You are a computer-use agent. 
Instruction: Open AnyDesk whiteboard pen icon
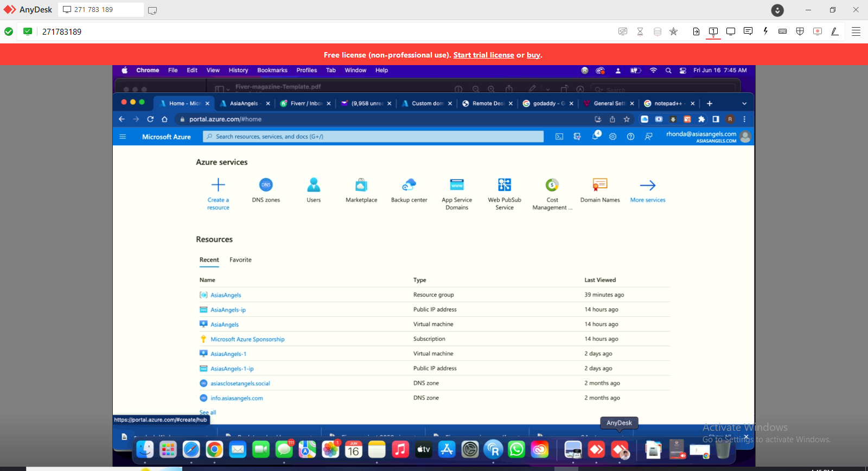click(835, 31)
